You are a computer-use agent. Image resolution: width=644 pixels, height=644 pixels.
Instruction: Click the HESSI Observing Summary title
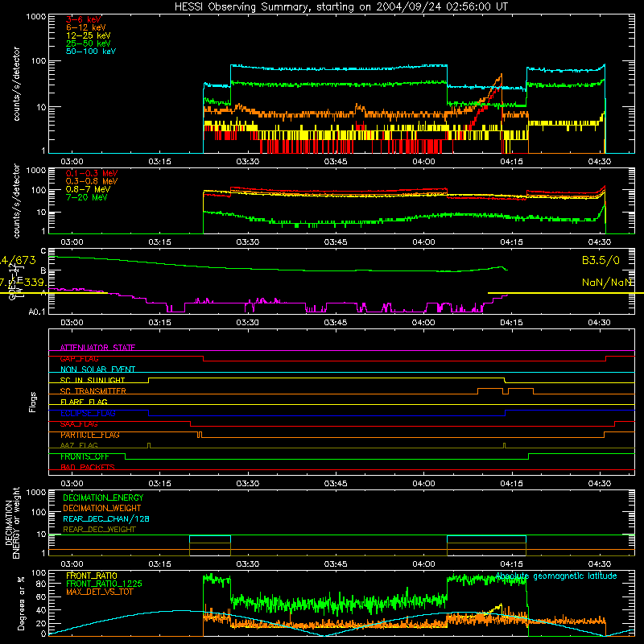341,7
